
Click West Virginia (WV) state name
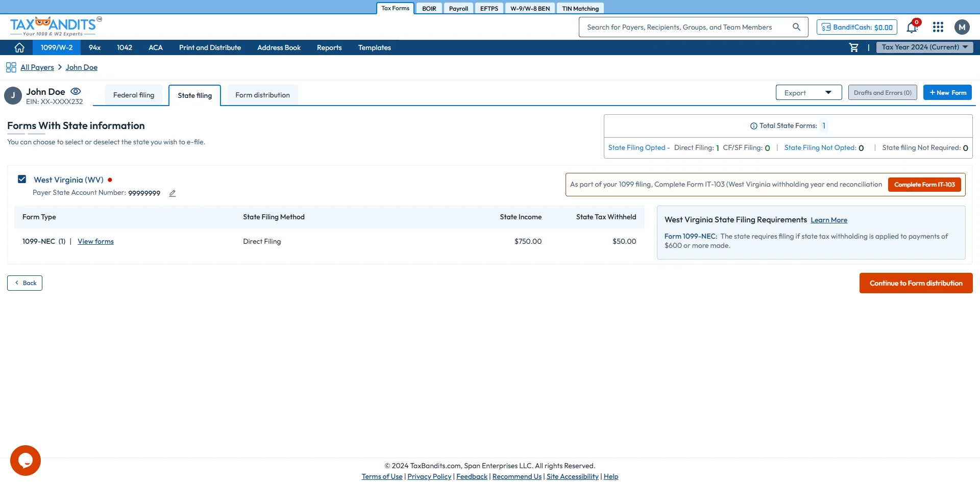[68, 180]
